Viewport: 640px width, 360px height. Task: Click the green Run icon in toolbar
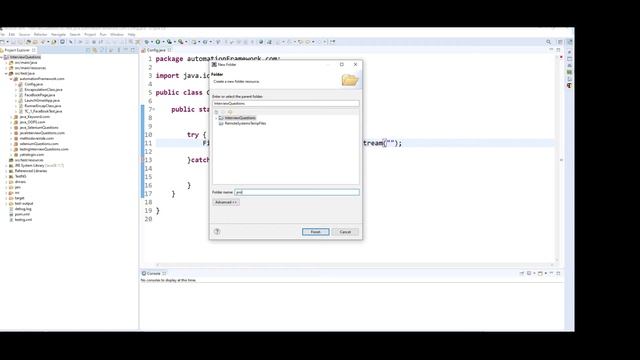(158, 42)
